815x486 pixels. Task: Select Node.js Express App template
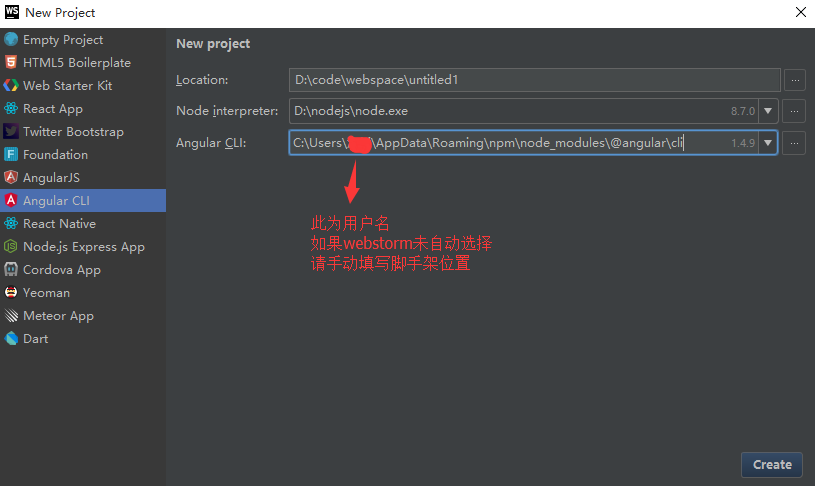(x=83, y=246)
